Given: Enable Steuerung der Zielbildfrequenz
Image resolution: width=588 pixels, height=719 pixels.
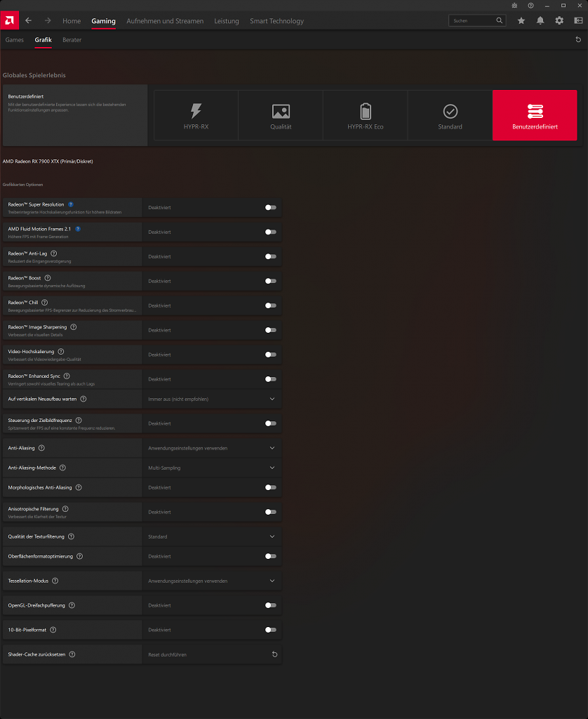Looking at the screenshot, I should [x=270, y=423].
